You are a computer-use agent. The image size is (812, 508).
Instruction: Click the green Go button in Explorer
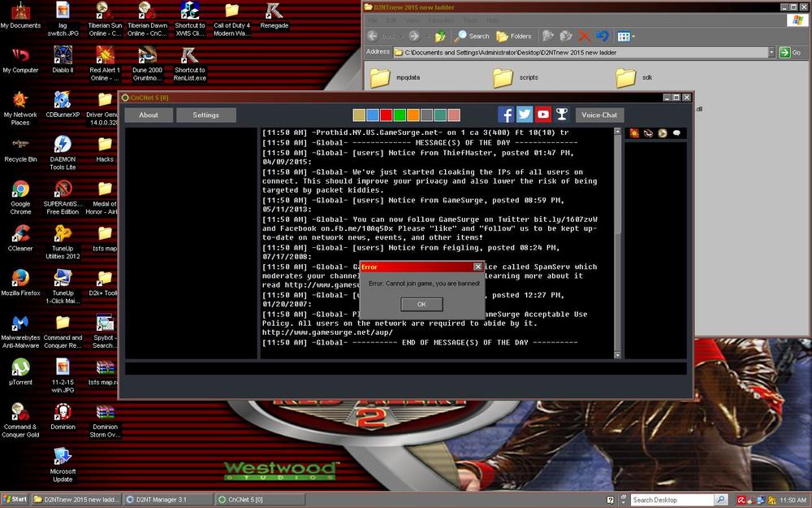click(790, 52)
